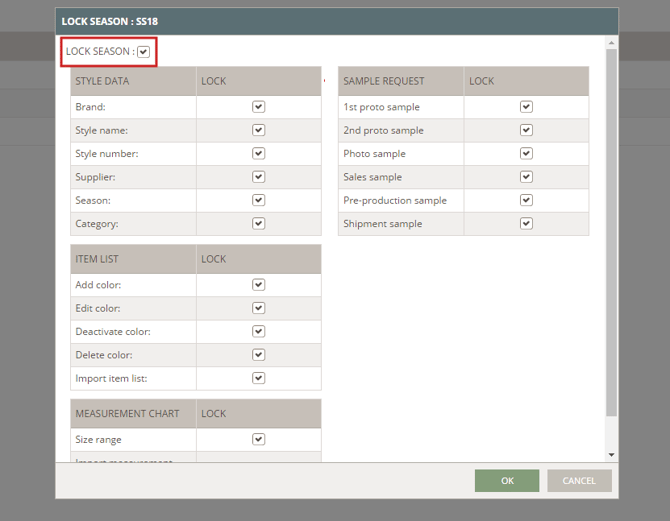Toggle the Category lock checkbox
670x521 pixels.
[258, 224]
